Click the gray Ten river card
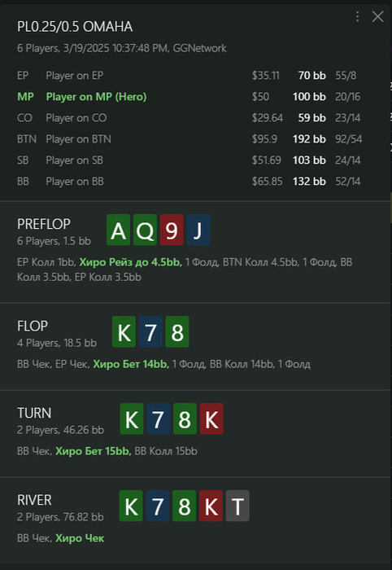Viewport: 392px width, 570px height. coord(237,506)
